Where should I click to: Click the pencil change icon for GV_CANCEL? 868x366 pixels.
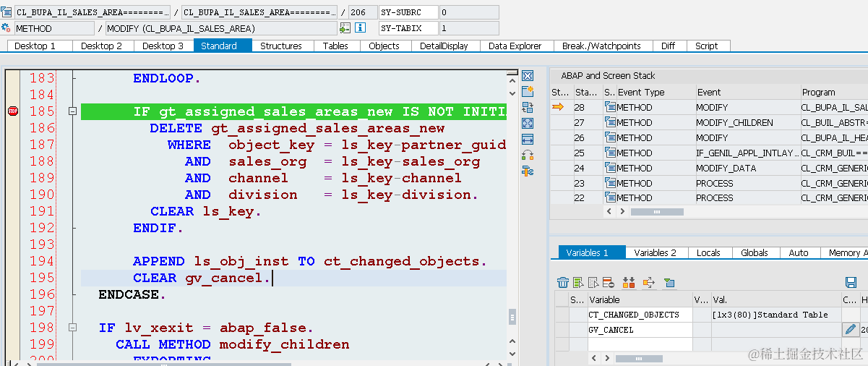click(x=850, y=330)
